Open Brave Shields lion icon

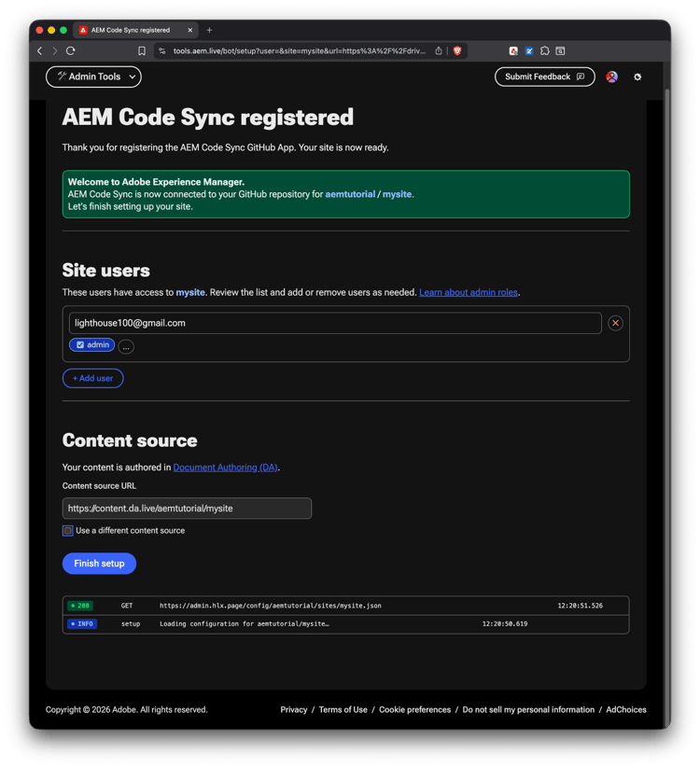click(x=457, y=51)
